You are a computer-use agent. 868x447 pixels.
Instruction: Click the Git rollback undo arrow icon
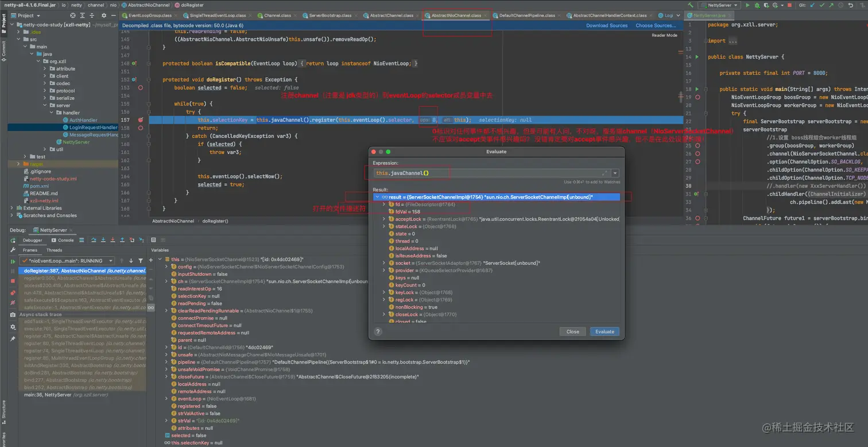(x=851, y=5)
